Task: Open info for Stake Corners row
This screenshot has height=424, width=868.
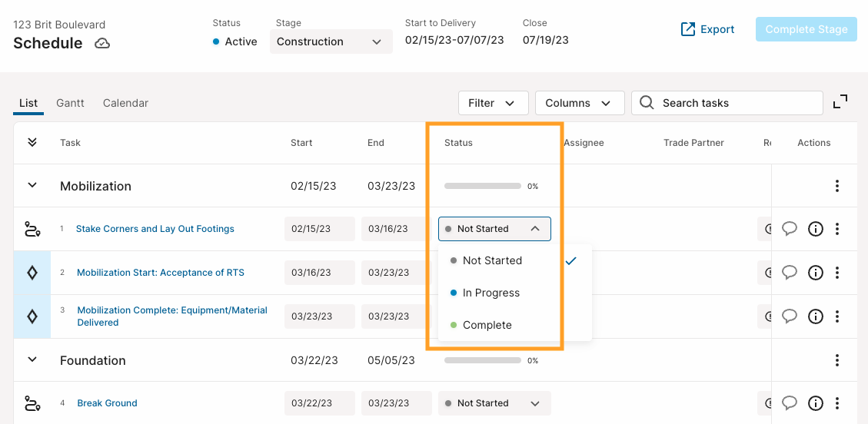Action: [x=816, y=229]
